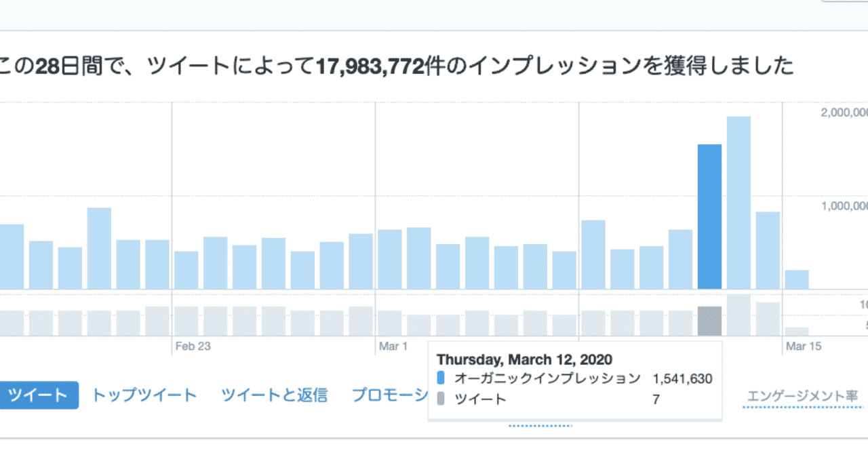The image size is (868, 455).
Task: Click the Feb 23 date axis label
Action: (193, 347)
